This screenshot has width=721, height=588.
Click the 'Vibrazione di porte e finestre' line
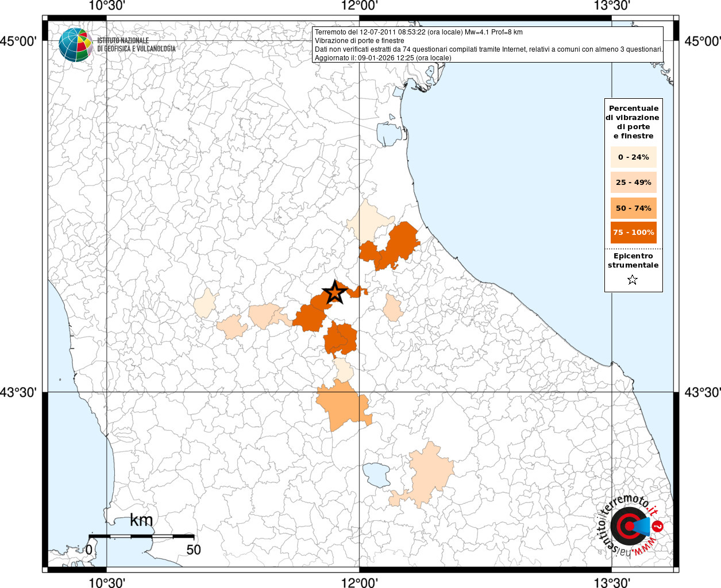[x=359, y=41]
